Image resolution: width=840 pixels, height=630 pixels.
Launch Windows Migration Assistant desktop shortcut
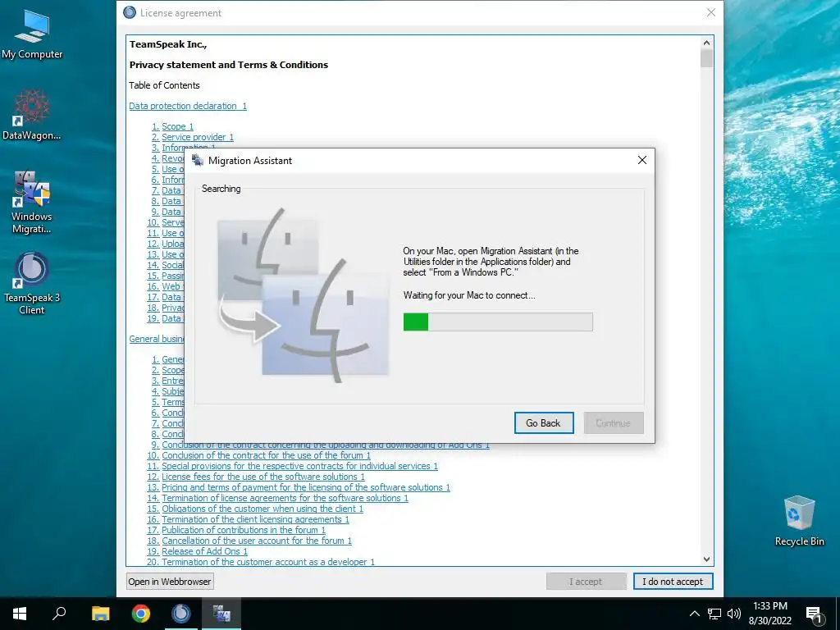[32, 203]
